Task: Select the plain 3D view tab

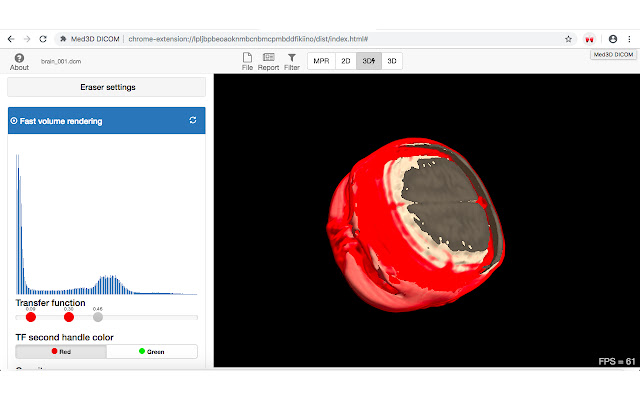Action: 392,61
